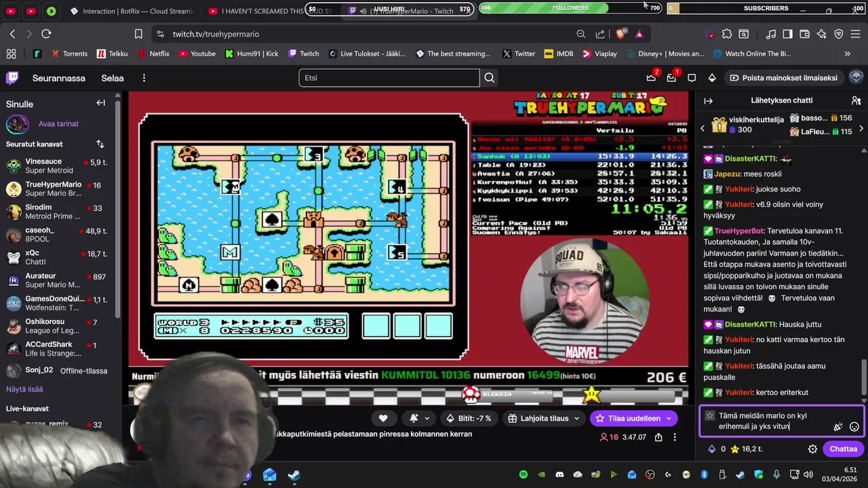Open chat community users icon
Image resolution: width=868 pixels, height=488 pixels.
pos(856,100)
